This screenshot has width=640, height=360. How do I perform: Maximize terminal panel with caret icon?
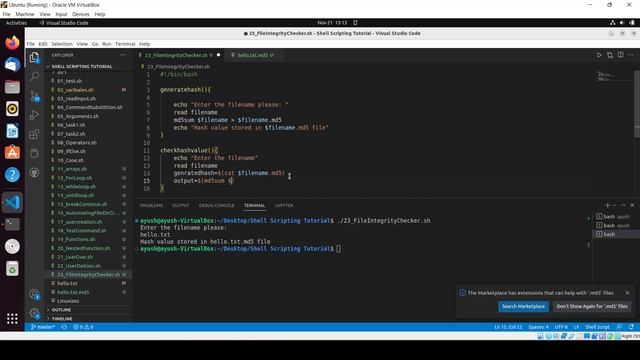tap(623, 205)
